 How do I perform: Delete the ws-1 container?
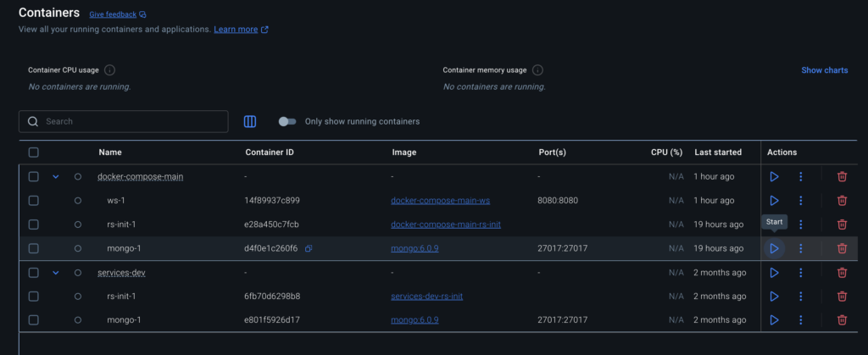[842, 201]
